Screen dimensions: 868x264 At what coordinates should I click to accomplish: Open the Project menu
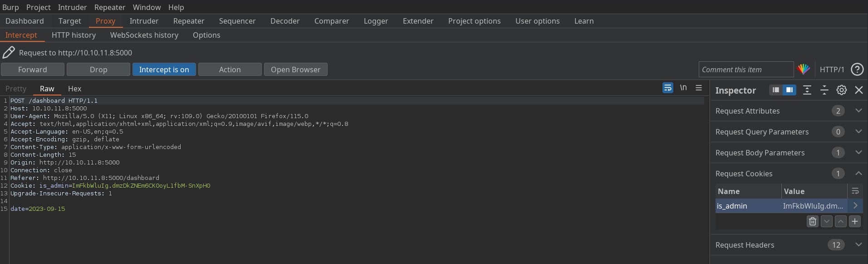[x=39, y=7]
